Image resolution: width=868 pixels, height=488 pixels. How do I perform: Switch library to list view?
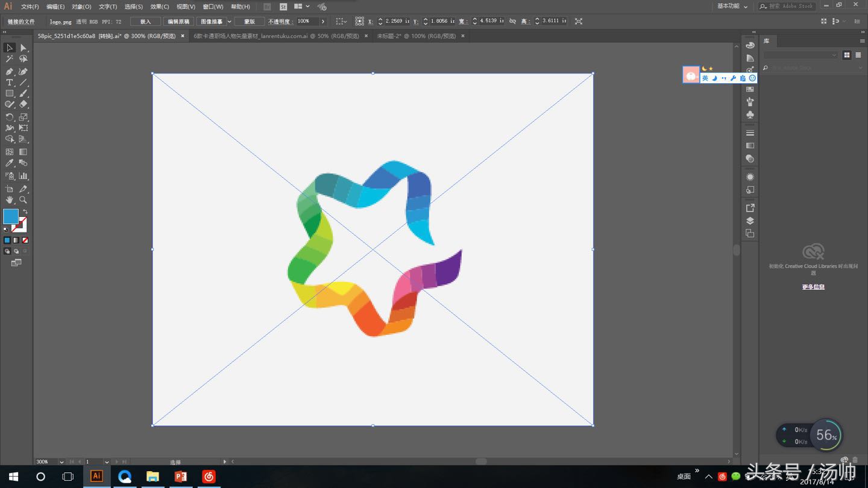point(858,55)
